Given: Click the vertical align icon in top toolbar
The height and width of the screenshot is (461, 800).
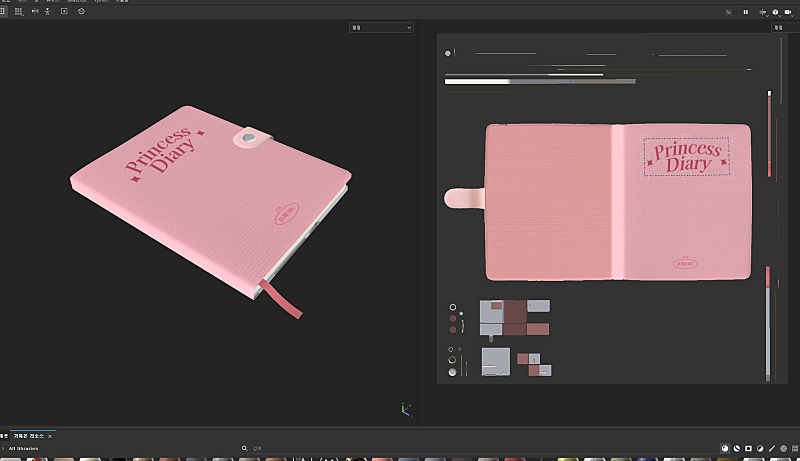Looking at the screenshot, I should coord(49,11).
